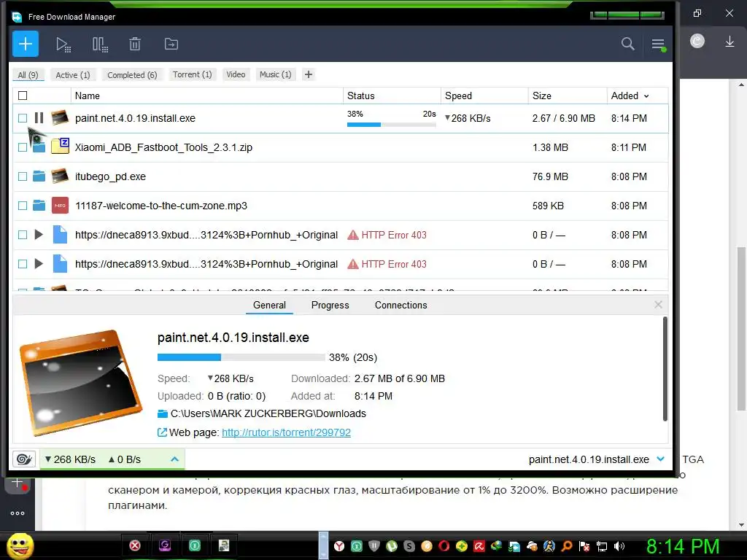Click the paint.net large thumbnail image
This screenshot has width=747, height=560.
(x=80, y=382)
